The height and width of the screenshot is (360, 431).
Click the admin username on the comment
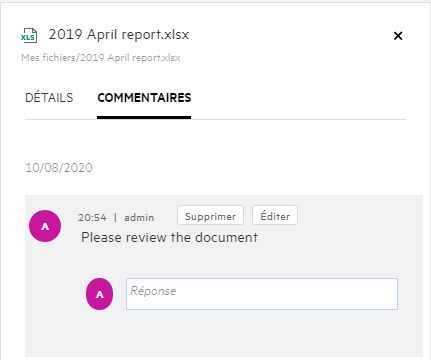click(139, 218)
